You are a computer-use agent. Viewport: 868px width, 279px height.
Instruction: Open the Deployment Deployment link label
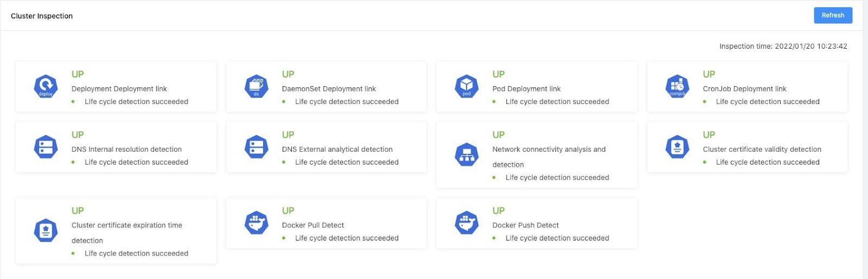click(x=119, y=89)
